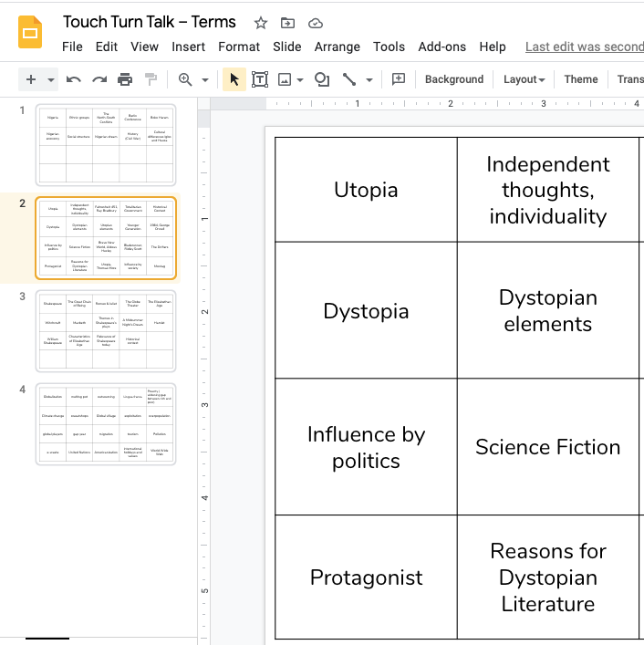Click the redo arrow
This screenshot has width=644, height=645.
click(99, 79)
